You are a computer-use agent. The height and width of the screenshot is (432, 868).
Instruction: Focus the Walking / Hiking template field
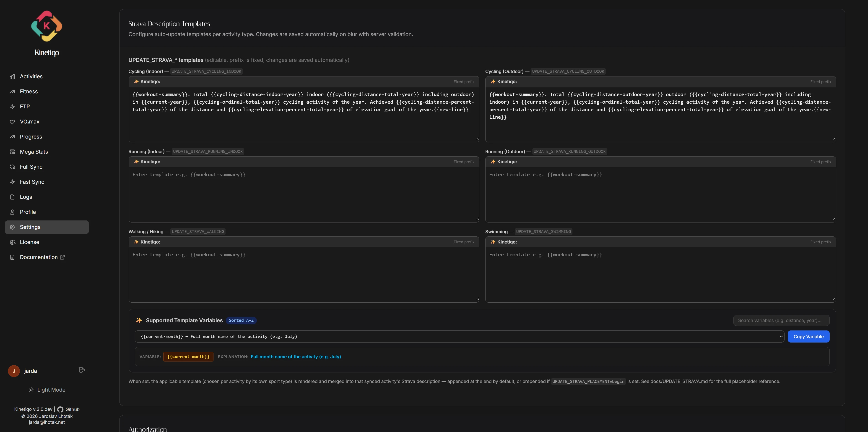pyautogui.click(x=304, y=275)
